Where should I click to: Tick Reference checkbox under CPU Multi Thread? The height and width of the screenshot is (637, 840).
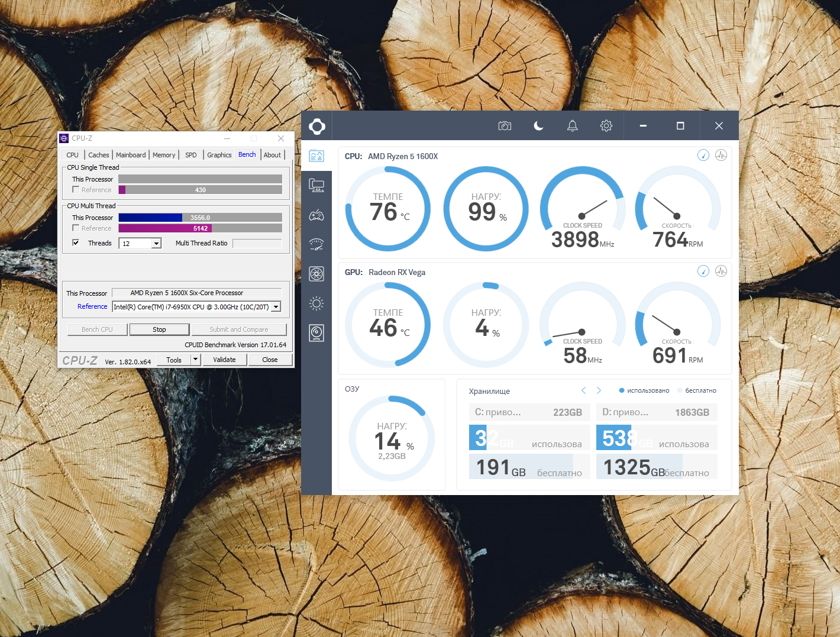click(x=76, y=228)
